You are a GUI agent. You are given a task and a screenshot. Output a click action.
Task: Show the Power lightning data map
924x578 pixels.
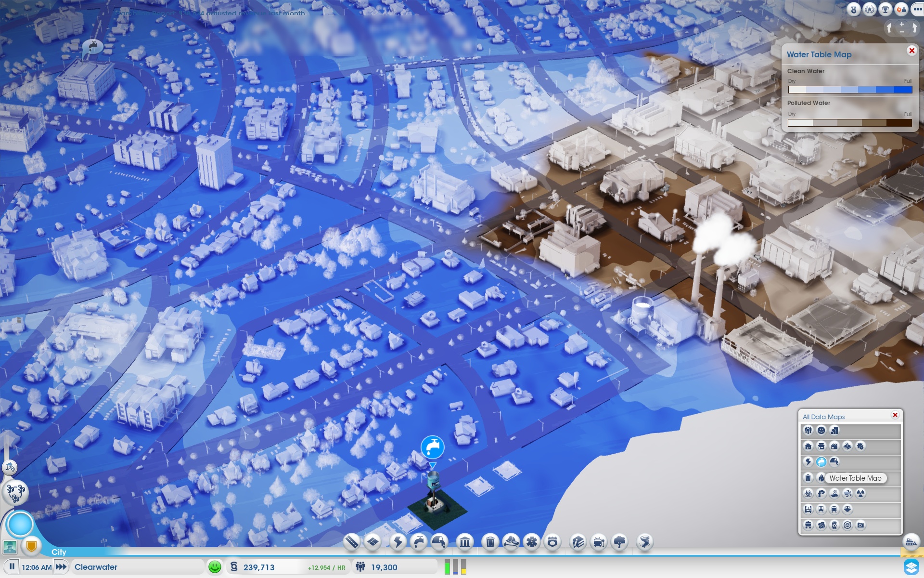coord(808,462)
